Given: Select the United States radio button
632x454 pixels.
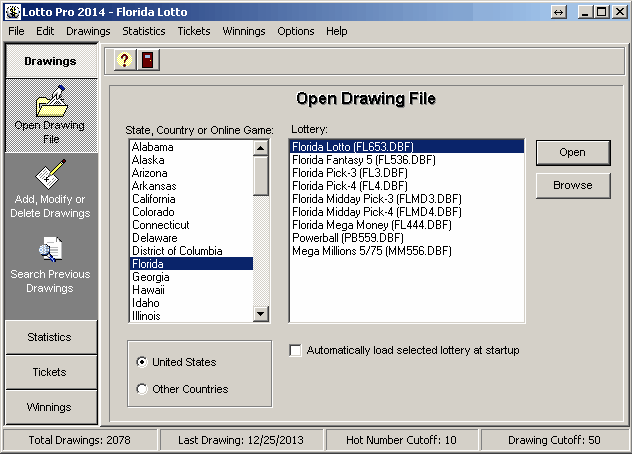Looking at the screenshot, I should click(142, 362).
